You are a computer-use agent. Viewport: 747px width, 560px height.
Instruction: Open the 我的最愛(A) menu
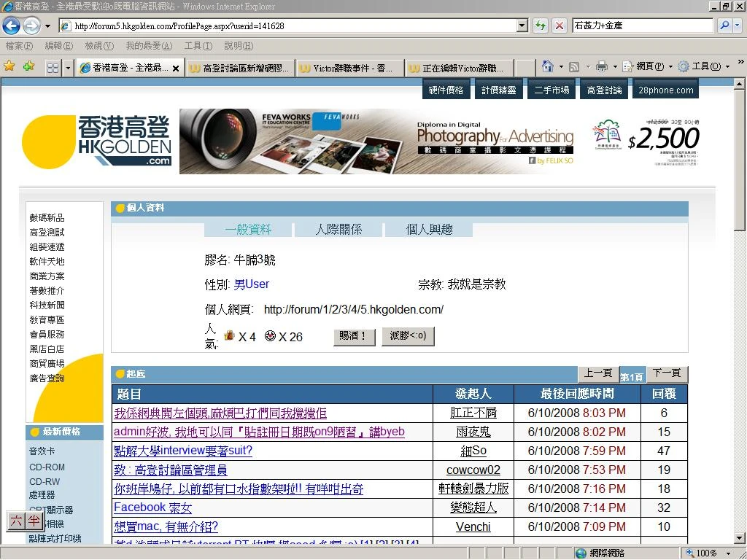tap(149, 46)
